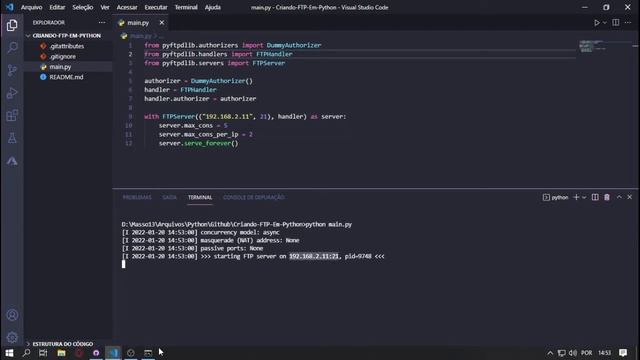
Task: Open the Testing flask view
Action: coord(12,138)
